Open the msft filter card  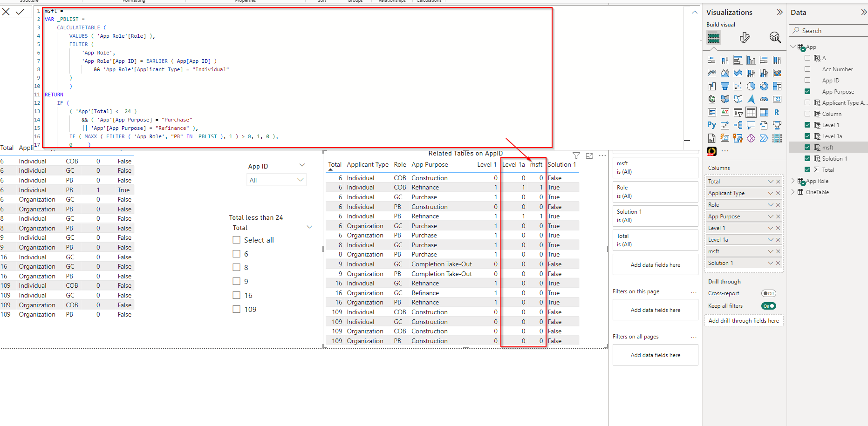(x=655, y=168)
